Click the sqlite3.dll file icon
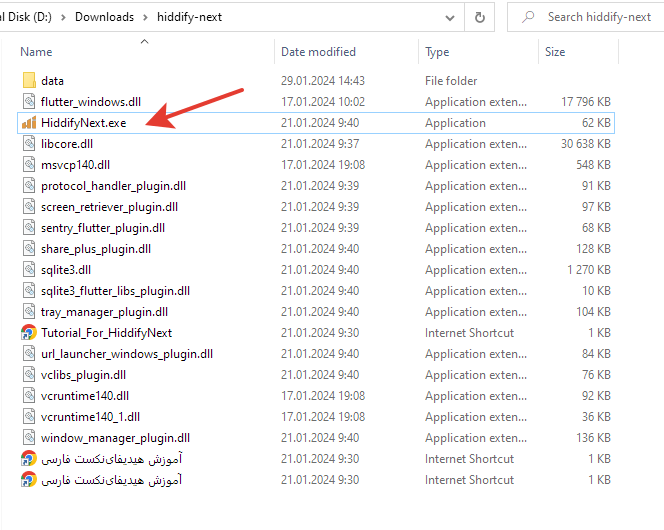664x530 pixels. 29,270
